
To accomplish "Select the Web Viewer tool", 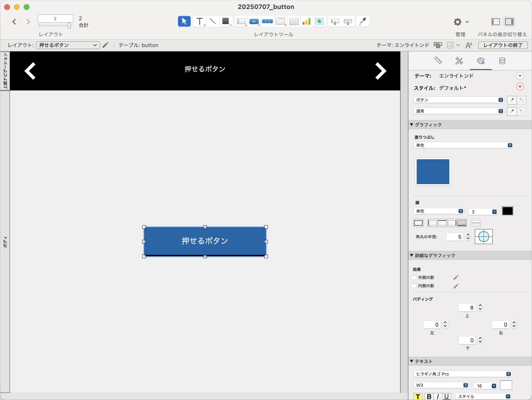I will tap(319, 21).
